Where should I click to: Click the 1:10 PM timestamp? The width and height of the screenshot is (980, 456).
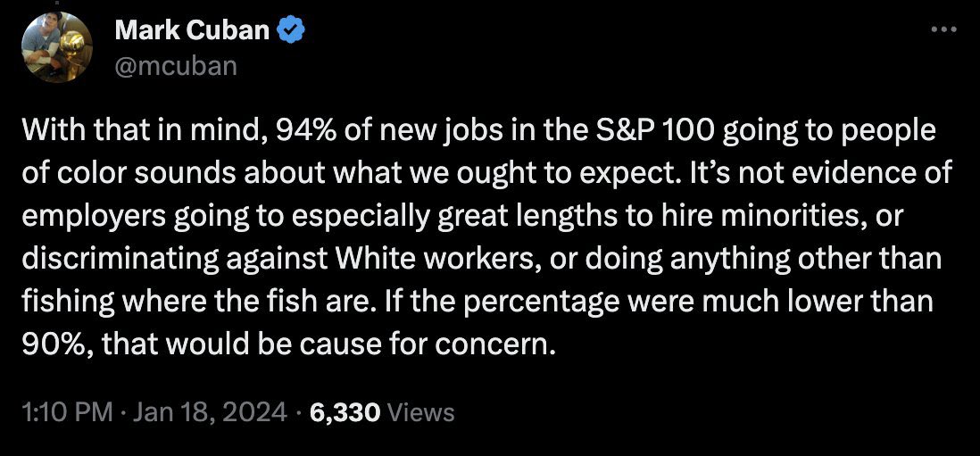click(68, 412)
